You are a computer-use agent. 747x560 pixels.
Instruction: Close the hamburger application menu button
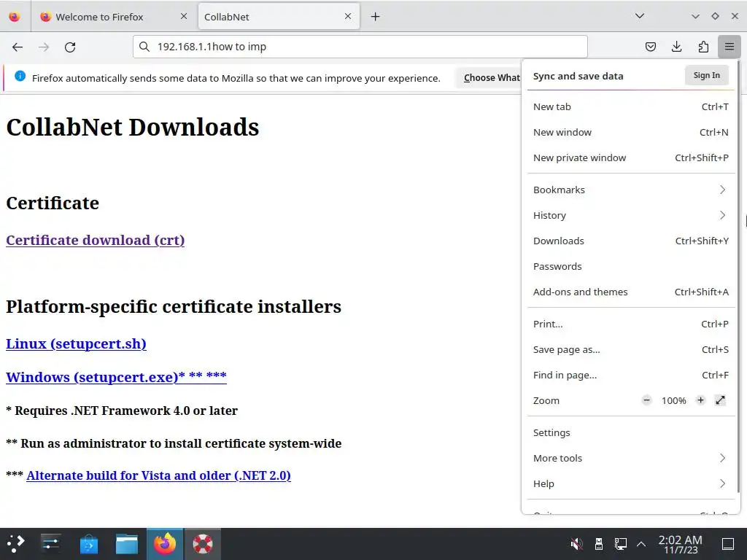click(x=729, y=47)
